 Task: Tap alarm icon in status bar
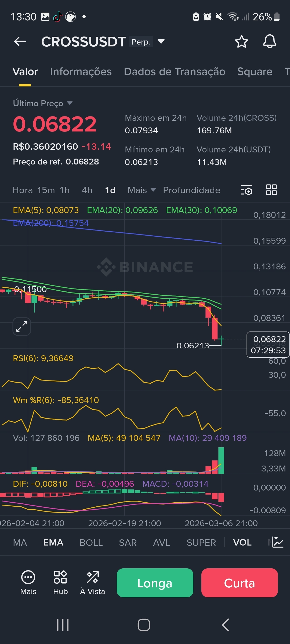tap(207, 17)
